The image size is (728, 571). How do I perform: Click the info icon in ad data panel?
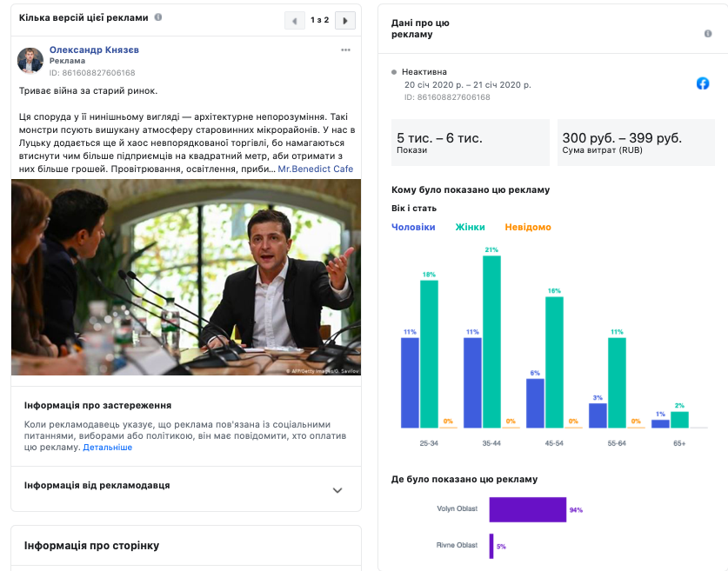click(708, 34)
